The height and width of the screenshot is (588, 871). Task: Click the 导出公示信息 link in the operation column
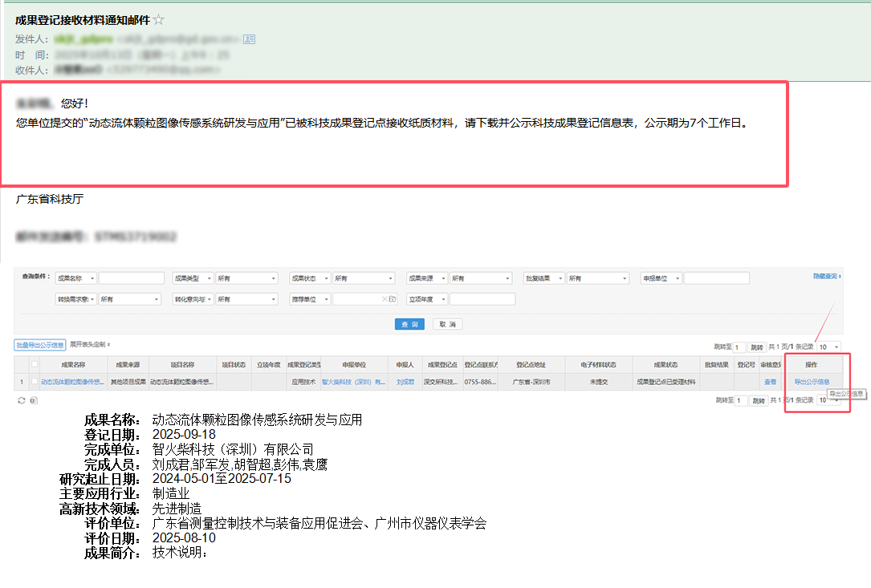(812, 382)
